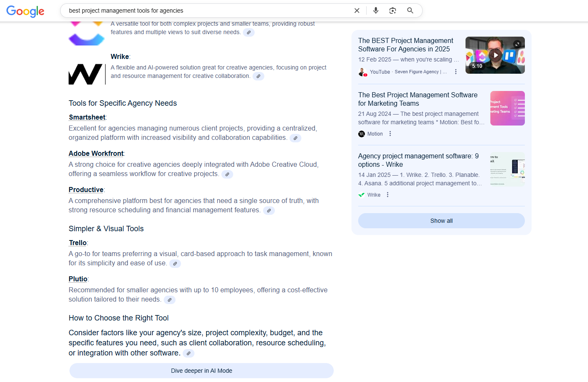This screenshot has height=382, width=588.
Task: Open the Trello link
Action: point(78,243)
